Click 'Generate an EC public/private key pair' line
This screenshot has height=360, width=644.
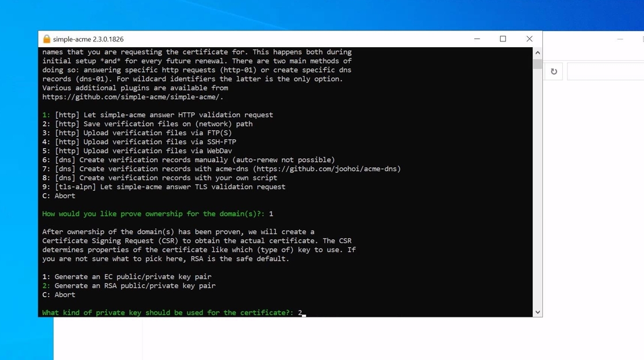pyautogui.click(x=127, y=277)
